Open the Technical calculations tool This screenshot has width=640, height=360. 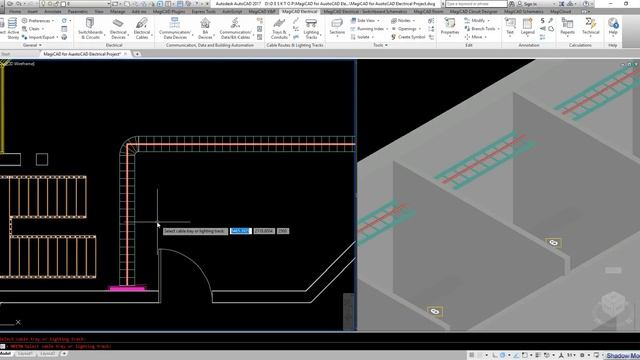[x=591, y=27]
